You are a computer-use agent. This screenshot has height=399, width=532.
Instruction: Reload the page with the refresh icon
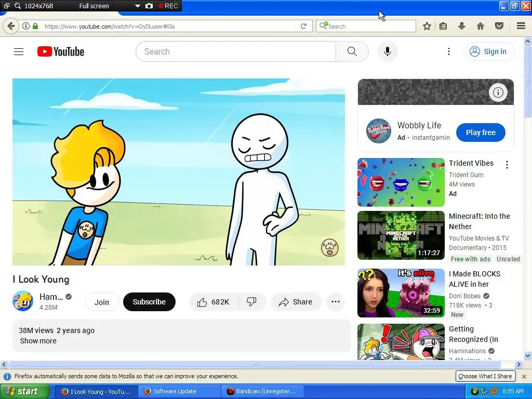pos(303,26)
